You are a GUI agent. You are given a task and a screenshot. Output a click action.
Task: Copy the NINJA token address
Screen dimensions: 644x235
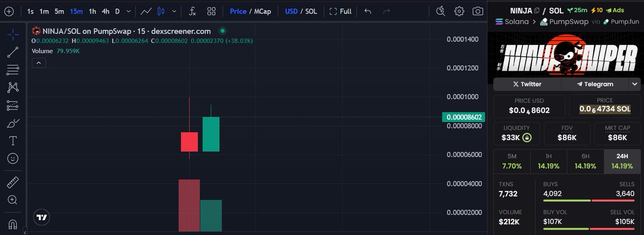click(536, 11)
